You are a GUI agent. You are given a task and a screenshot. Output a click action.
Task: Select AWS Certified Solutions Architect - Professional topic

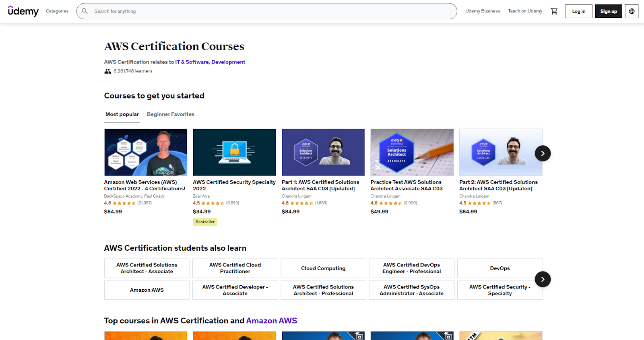tap(323, 290)
